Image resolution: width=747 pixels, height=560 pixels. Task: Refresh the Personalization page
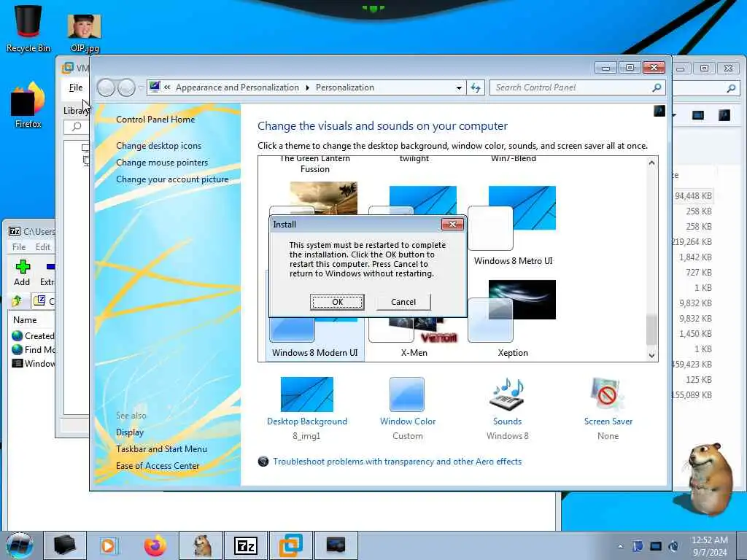click(476, 87)
